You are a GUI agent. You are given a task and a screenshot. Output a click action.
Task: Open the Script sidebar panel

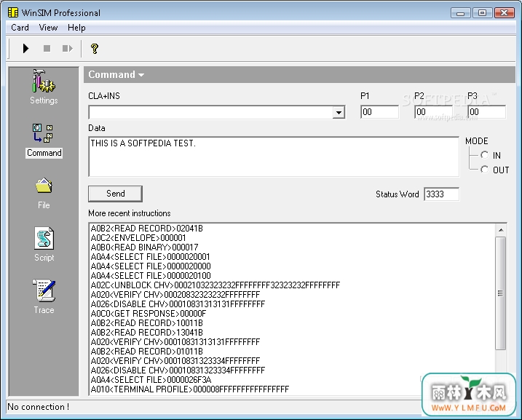44,244
